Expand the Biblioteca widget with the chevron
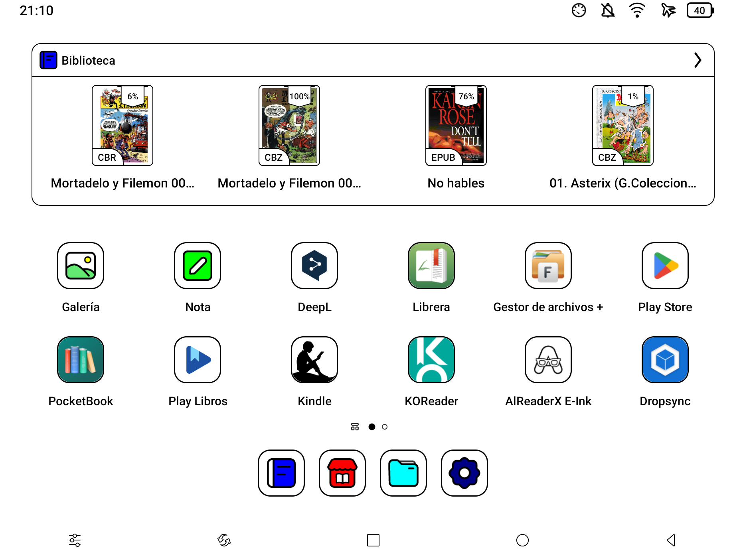This screenshot has width=747, height=560. pyautogui.click(x=698, y=60)
